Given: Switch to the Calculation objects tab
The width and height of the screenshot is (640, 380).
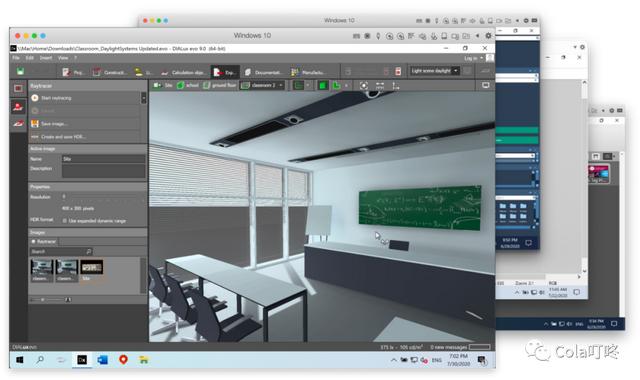Looking at the screenshot, I should coord(184,72).
